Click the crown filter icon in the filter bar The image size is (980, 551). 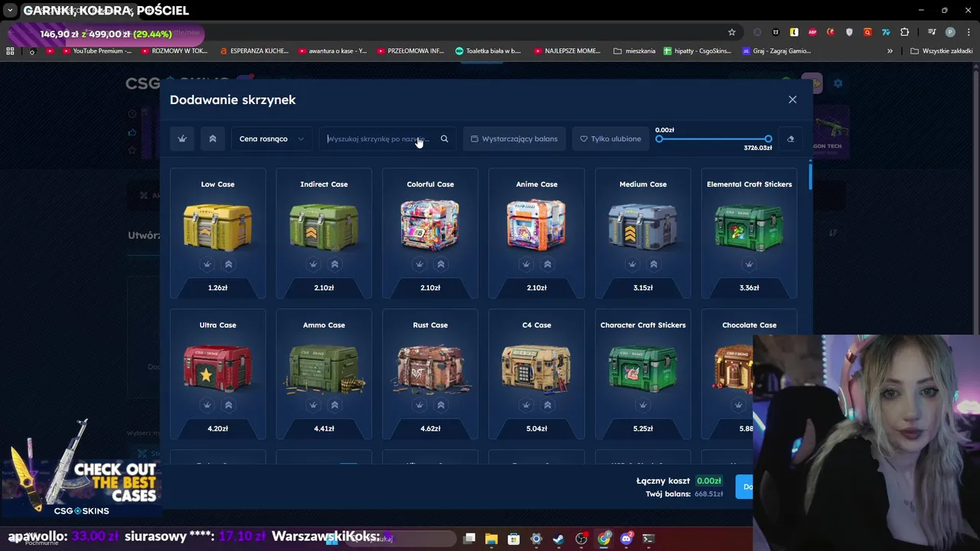pyautogui.click(x=182, y=139)
